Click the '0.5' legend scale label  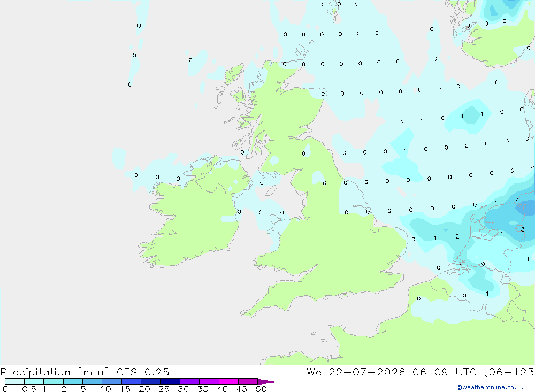click(29, 389)
